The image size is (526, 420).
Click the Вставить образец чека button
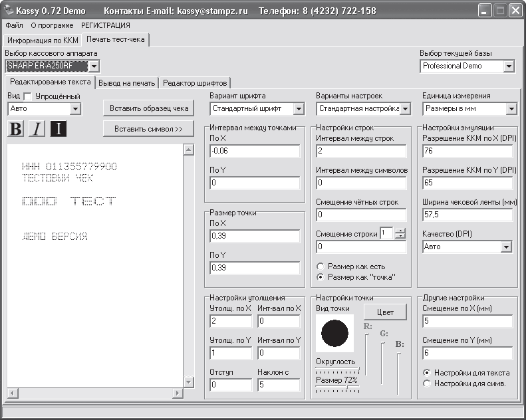tap(148, 108)
